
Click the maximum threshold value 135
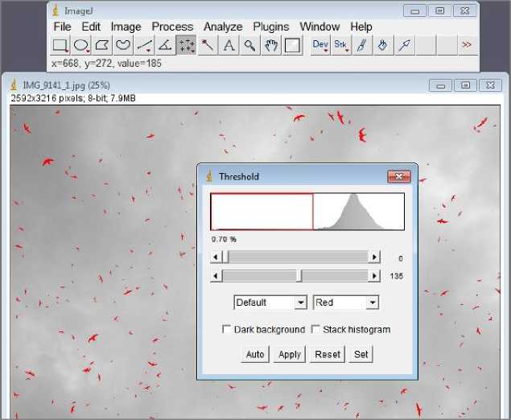point(396,276)
